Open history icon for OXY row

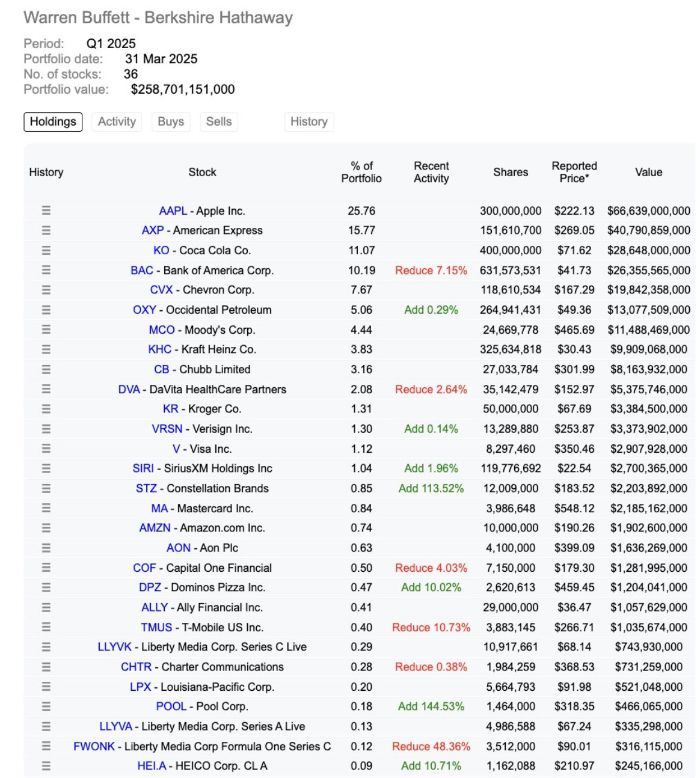coord(46,310)
